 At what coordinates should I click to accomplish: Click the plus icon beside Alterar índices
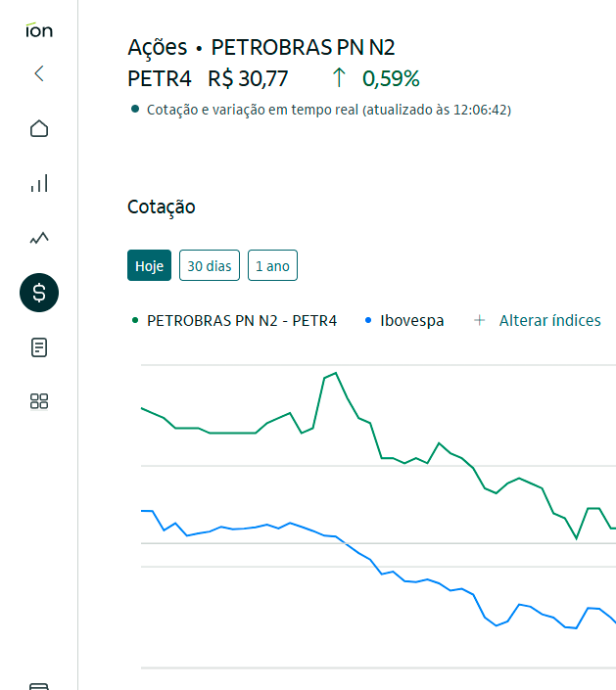click(x=479, y=320)
